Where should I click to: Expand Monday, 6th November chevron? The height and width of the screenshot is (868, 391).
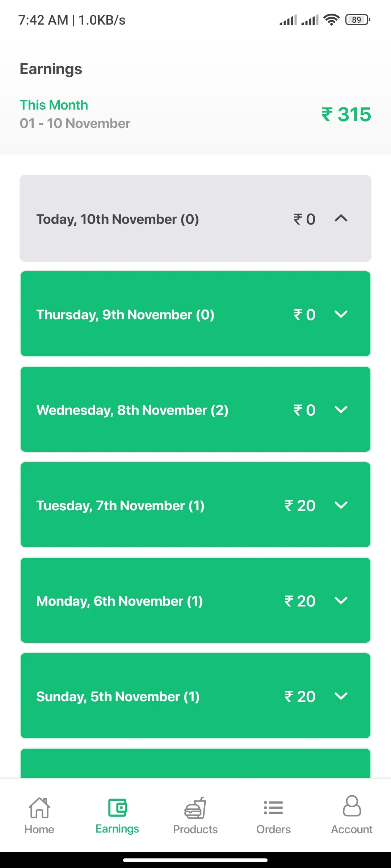click(x=341, y=600)
